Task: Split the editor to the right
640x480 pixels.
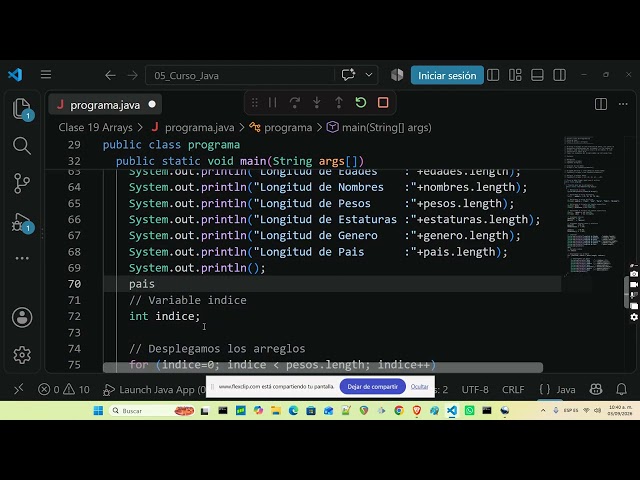Action: click(601, 104)
